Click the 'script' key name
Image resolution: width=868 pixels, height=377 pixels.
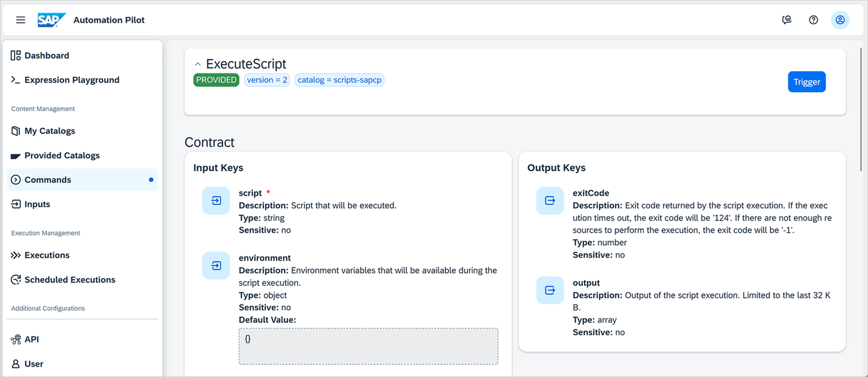(250, 193)
